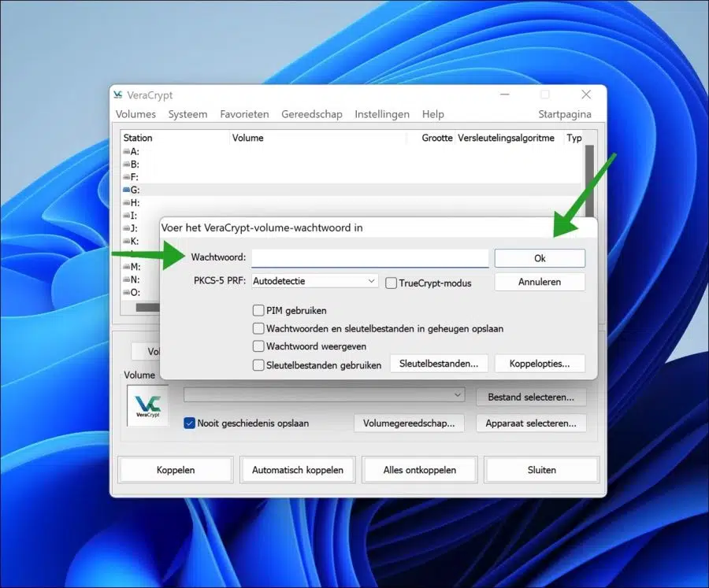Toggle Wachtwoord weergeven checkbox
The image size is (709, 588).
pyautogui.click(x=258, y=346)
